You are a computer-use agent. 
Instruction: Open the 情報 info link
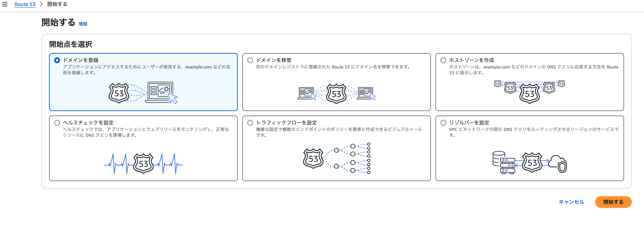(83, 24)
